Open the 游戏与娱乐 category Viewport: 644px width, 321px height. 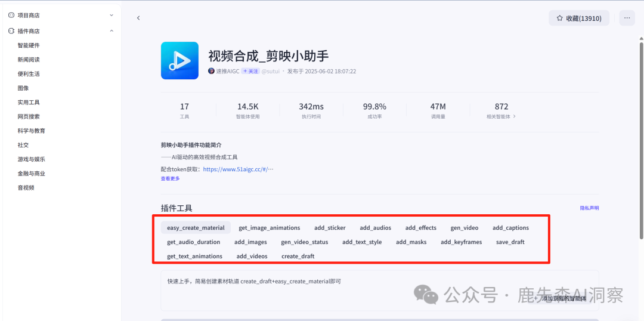tap(32, 159)
